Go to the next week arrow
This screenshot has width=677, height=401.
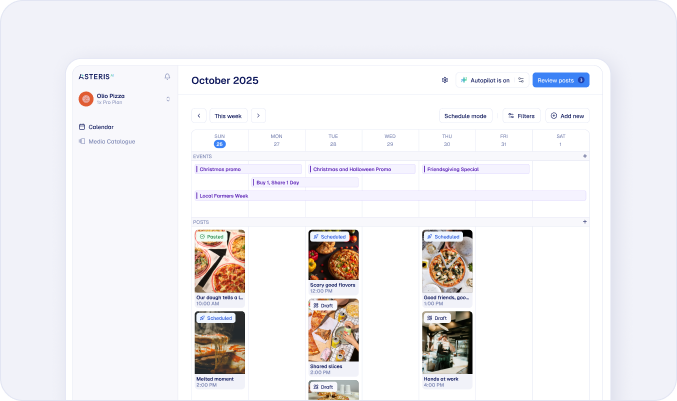pos(258,116)
